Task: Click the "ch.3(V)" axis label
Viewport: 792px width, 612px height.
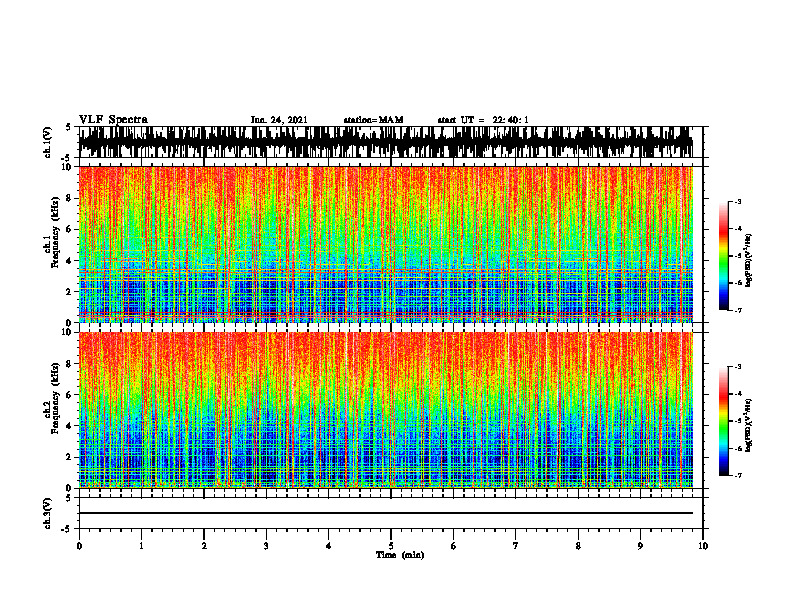Action: pos(48,513)
